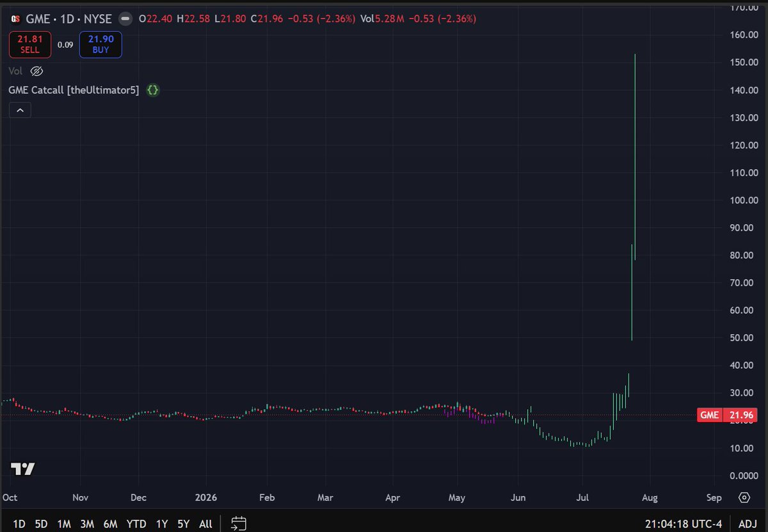
Task: Select the All time range
Action: coord(205,524)
